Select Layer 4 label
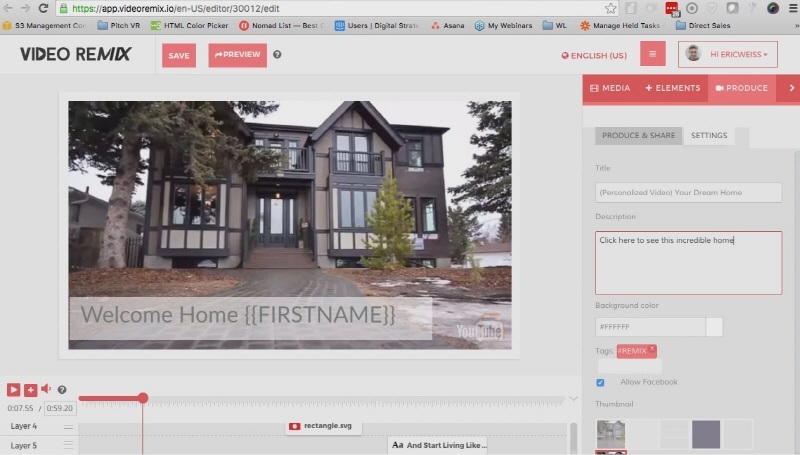800x455 pixels. click(23, 426)
